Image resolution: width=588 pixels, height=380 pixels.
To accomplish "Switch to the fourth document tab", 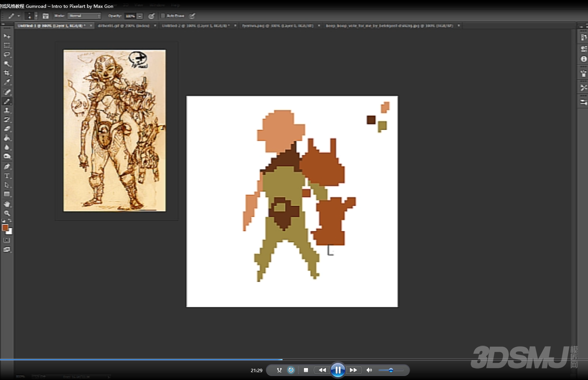I will point(277,26).
